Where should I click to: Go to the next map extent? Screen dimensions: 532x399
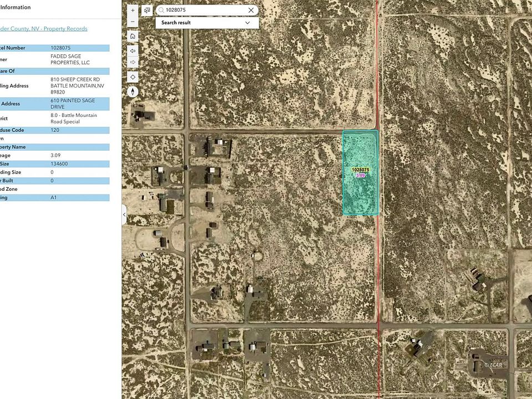(x=132, y=62)
